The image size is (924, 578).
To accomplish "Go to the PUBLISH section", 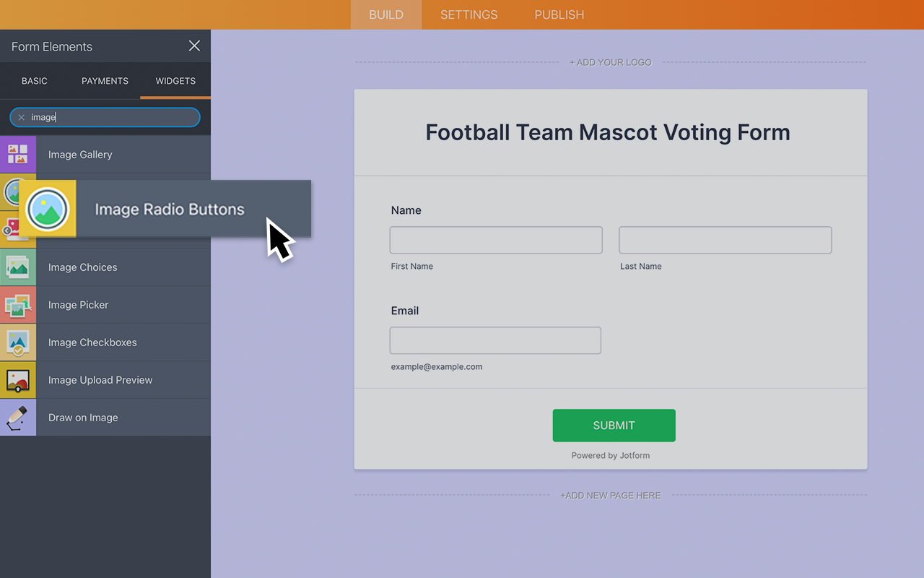I will click(x=559, y=14).
